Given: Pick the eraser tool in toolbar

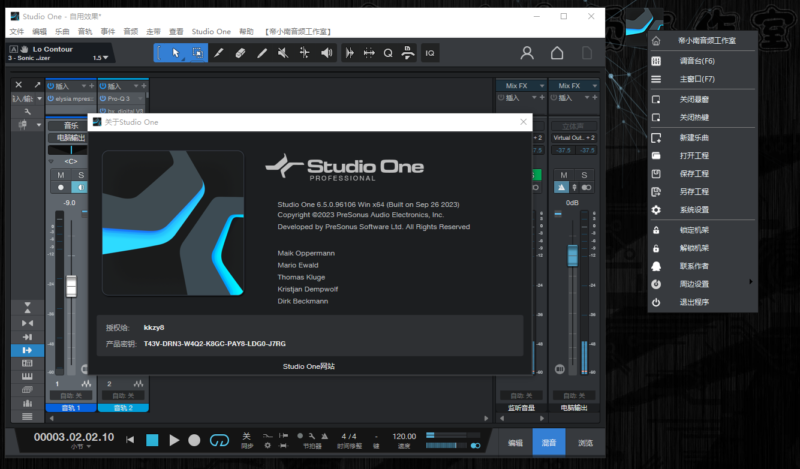Looking at the screenshot, I should (240, 53).
